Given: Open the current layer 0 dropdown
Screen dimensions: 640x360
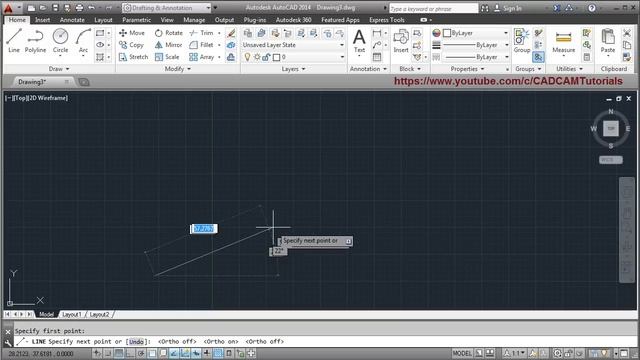Looking at the screenshot, I should pos(293,57).
